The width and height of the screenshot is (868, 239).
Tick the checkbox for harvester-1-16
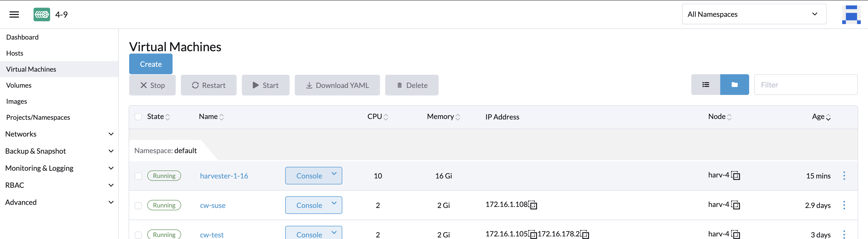138,176
